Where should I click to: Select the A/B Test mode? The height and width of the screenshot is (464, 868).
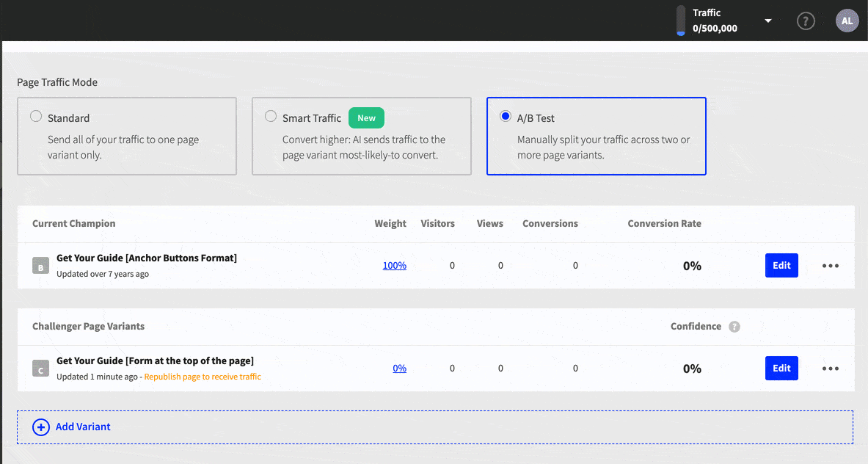(x=505, y=116)
